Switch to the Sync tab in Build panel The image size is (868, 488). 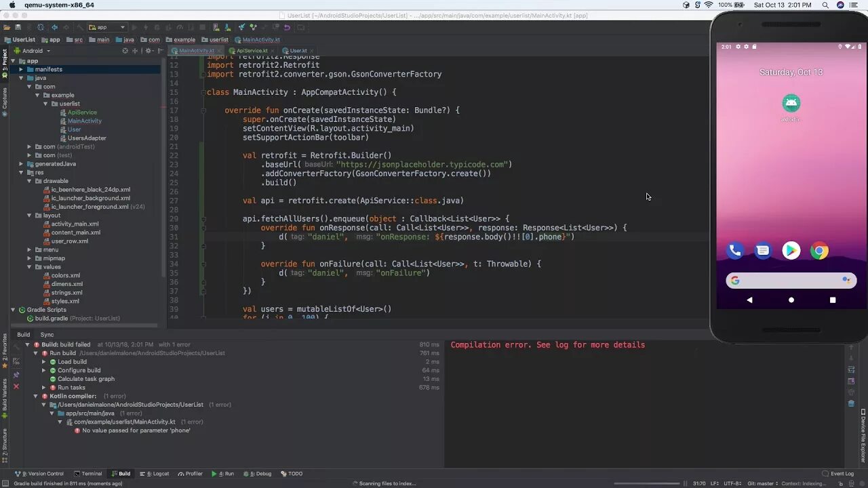(47, 335)
